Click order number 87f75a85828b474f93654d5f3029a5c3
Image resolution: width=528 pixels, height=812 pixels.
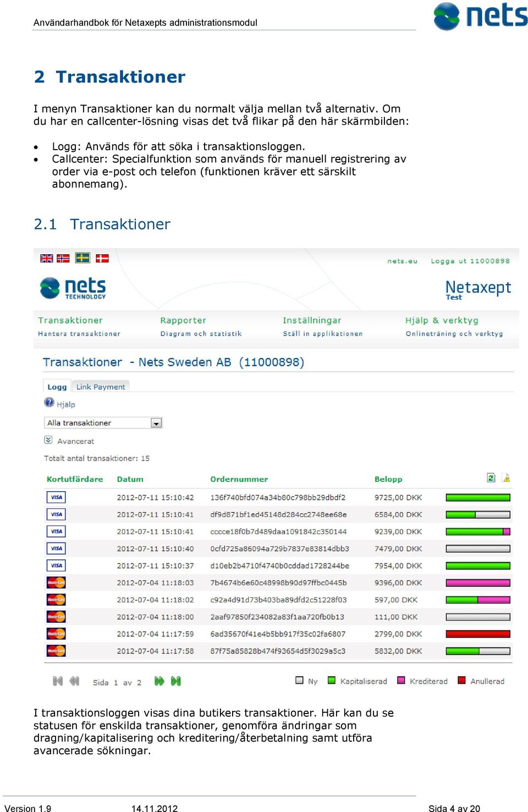click(278, 651)
